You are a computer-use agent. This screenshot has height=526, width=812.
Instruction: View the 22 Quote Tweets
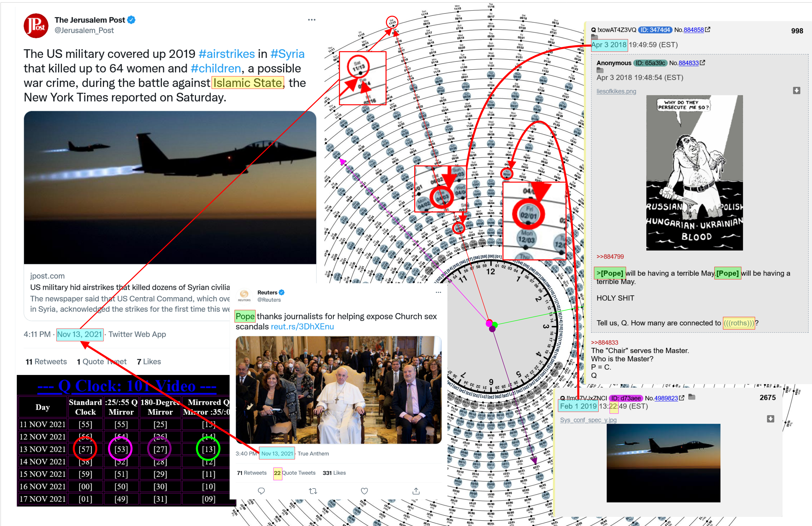coord(295,473)
